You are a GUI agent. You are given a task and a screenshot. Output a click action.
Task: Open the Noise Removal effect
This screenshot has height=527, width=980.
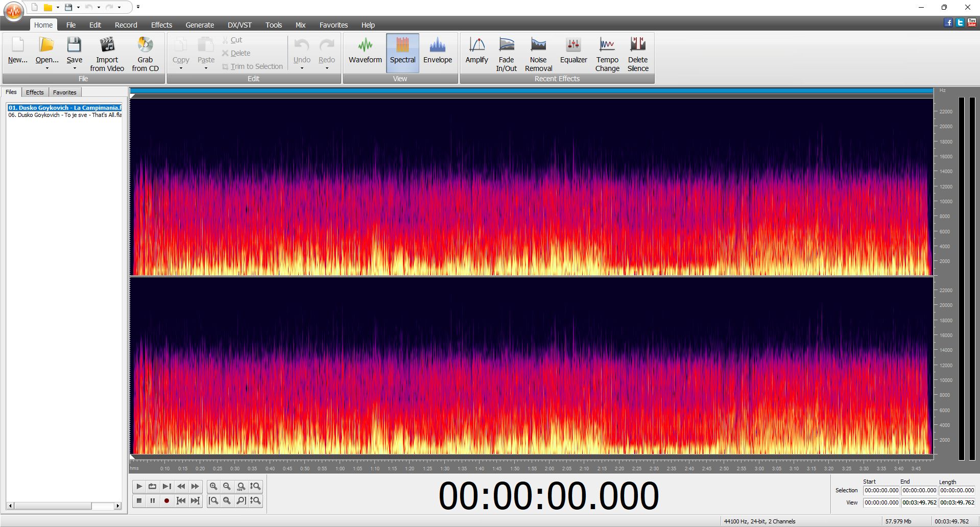pos(538,54)
